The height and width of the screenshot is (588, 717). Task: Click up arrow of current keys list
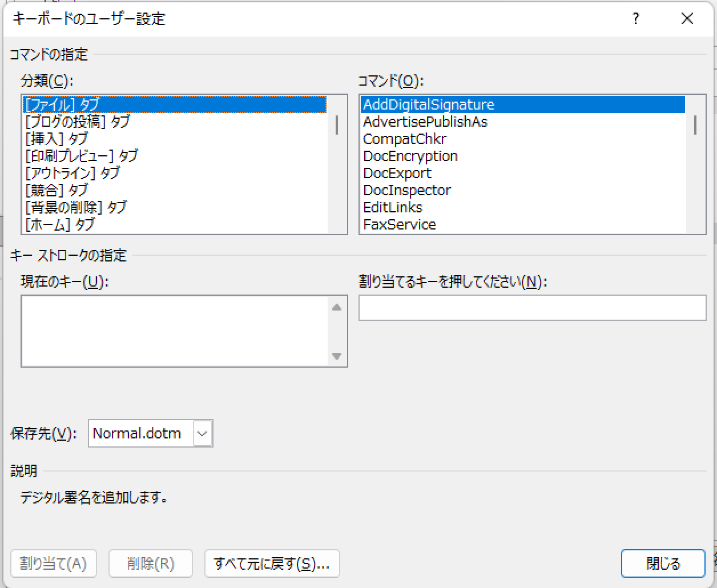click(x=337, y=307)
